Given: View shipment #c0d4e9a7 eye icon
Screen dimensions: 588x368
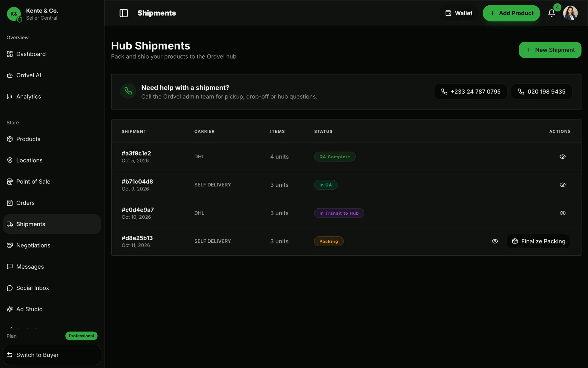Looking at the screenshot, I should [563, 213].
